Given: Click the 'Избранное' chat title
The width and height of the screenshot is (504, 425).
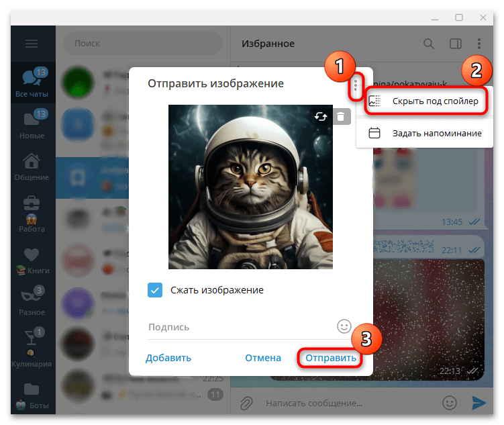Looking at the screenshot, I should (x=268, y=44).
